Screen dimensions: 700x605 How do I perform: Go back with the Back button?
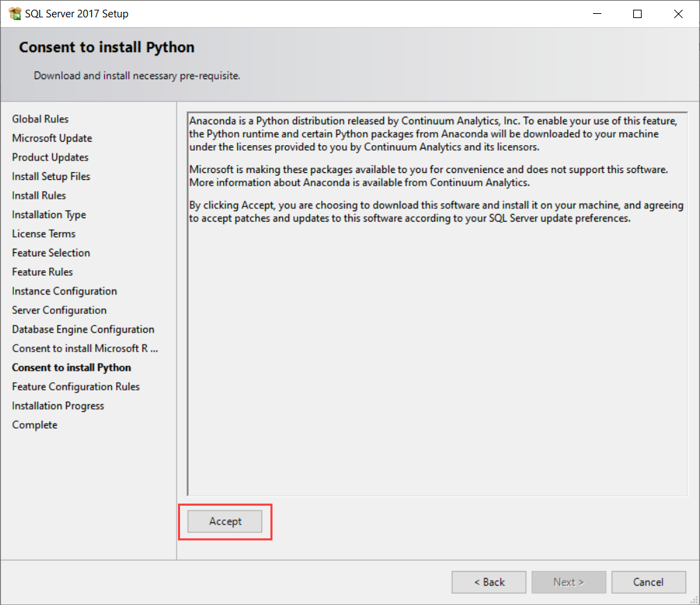489,582
